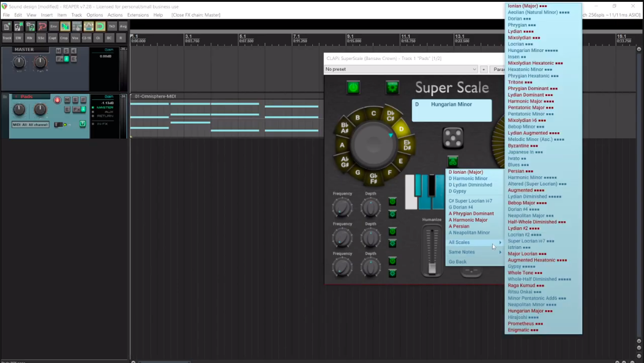Open the Actions menu
This screenshot has width=644, height=363.
(115, 15)
